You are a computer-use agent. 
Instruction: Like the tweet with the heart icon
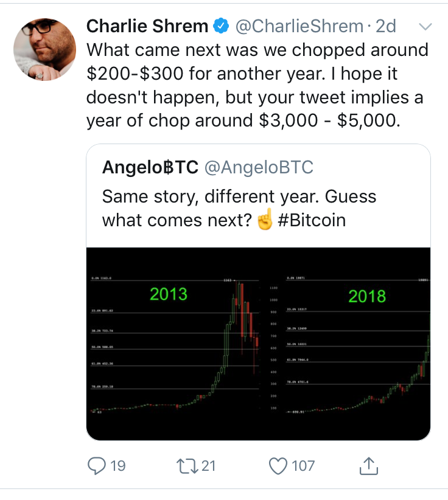click(x=278, y=466)
